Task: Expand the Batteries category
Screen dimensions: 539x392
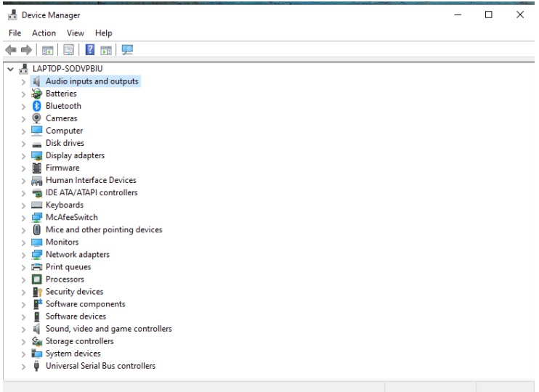Action: point(23,94)
